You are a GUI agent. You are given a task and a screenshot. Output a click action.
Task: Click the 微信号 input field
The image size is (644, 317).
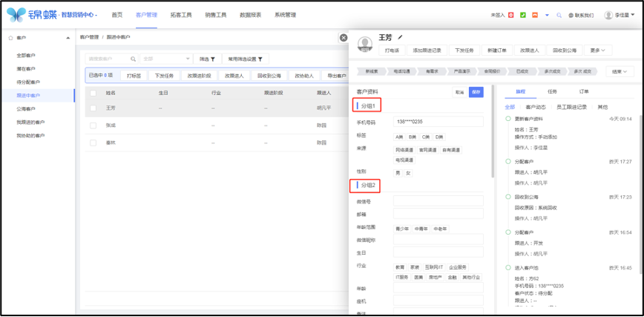tap(438, 200)
